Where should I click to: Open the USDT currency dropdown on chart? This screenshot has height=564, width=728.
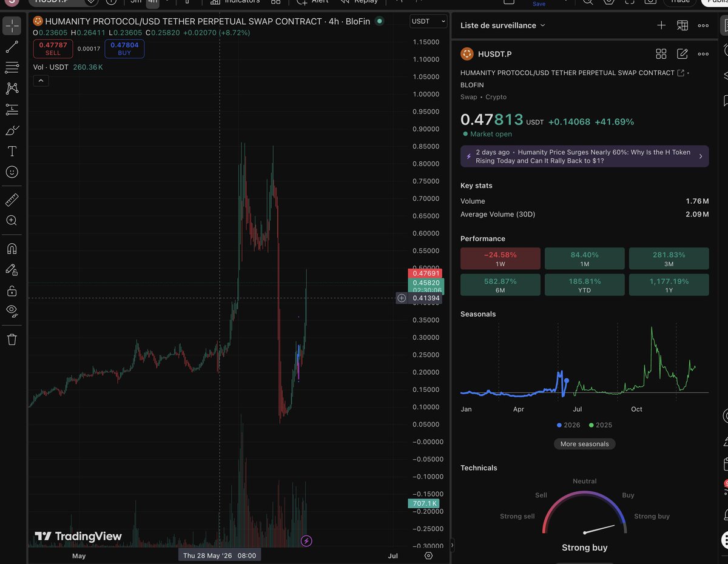click(428, 21)
